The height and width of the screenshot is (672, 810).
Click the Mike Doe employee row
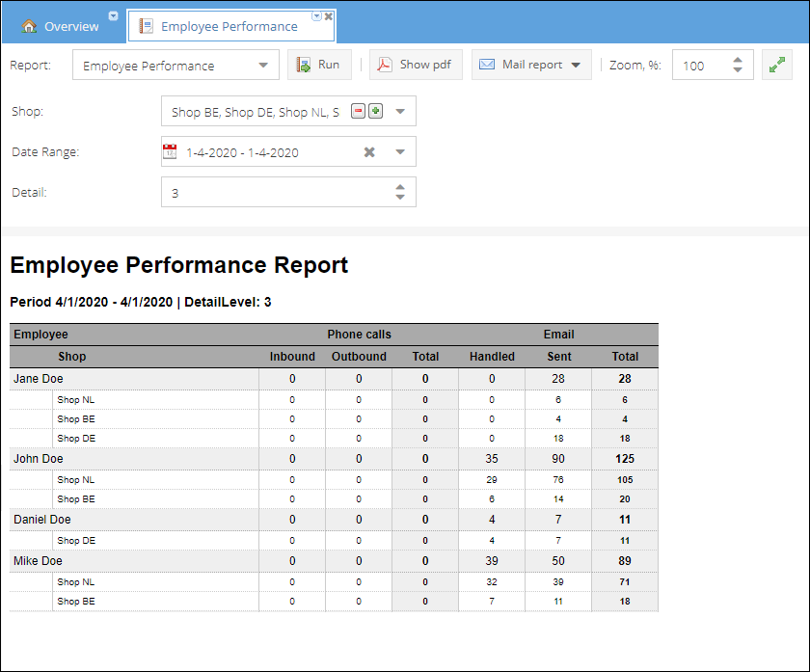point(334,561)
